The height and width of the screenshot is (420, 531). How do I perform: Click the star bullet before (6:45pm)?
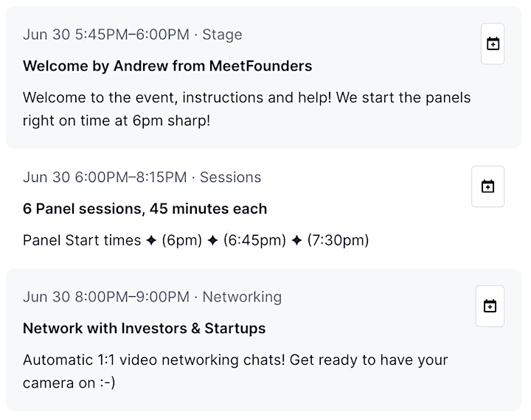pos(212,240)
